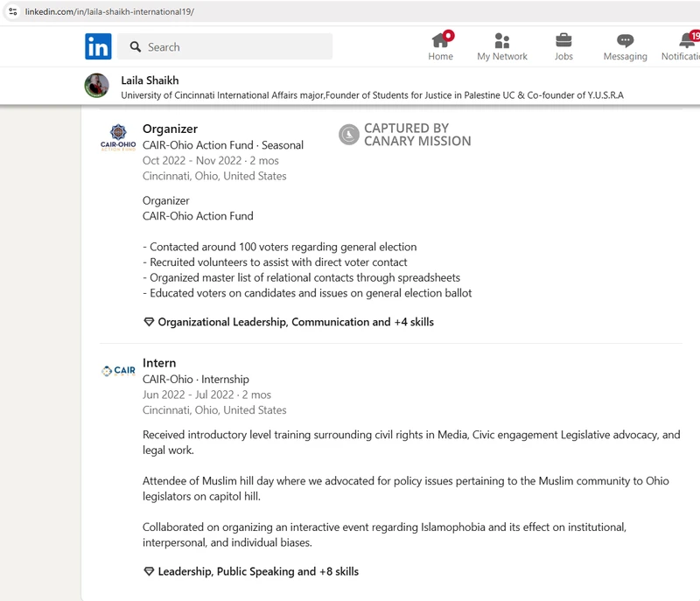
Task: Click 'Attendee of Muslim hill day' paragraph
Action: pyautogui.click(x=405, y=488)
